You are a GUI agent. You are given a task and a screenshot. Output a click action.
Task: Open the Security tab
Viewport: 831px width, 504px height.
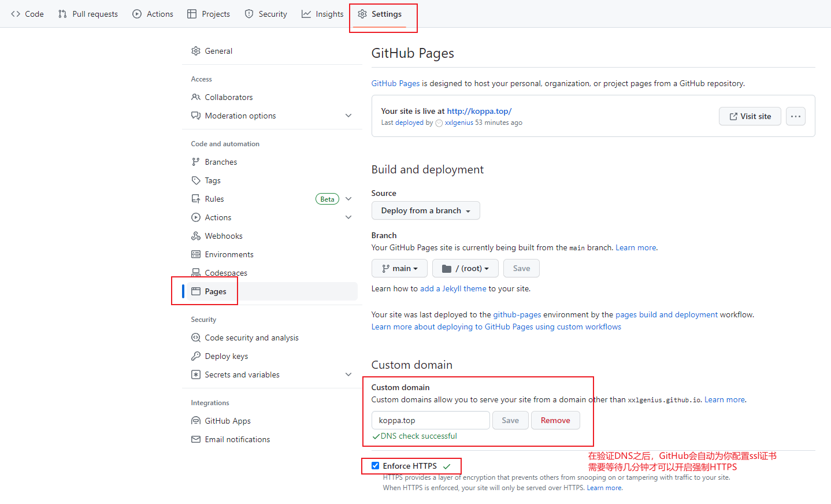pos(266,14)
